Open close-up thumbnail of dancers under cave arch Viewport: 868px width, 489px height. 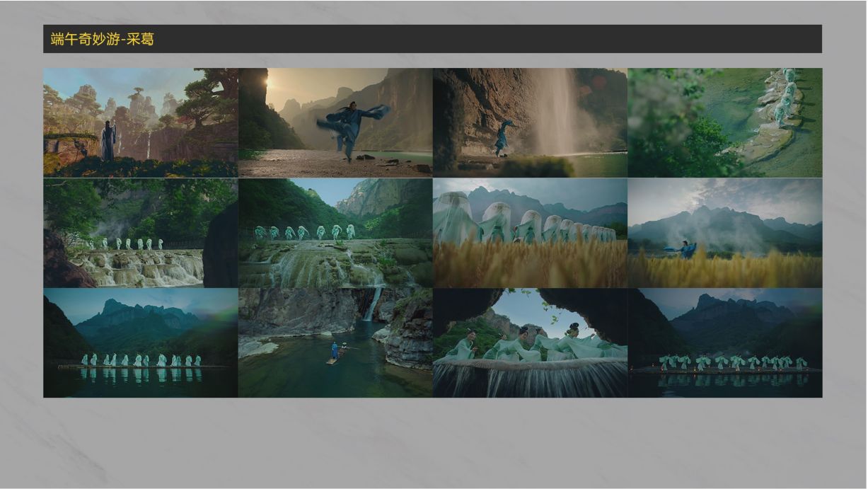pos(530,343)
